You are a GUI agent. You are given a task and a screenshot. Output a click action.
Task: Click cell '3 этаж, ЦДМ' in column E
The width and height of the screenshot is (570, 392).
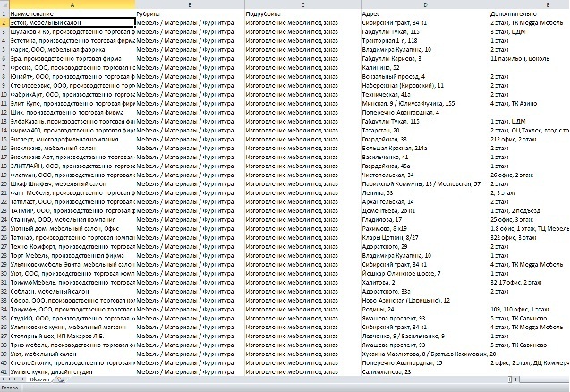tap(530, 31)
